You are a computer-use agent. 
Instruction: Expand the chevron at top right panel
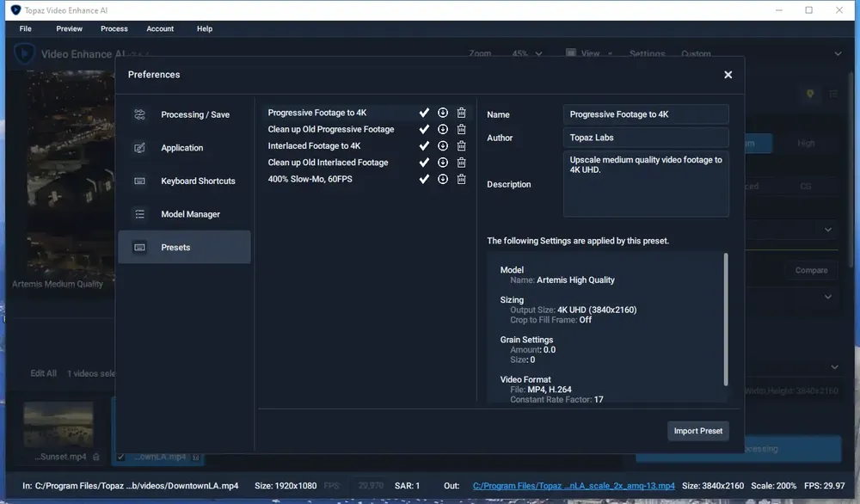pyautogui.click(x=838, y=53)
